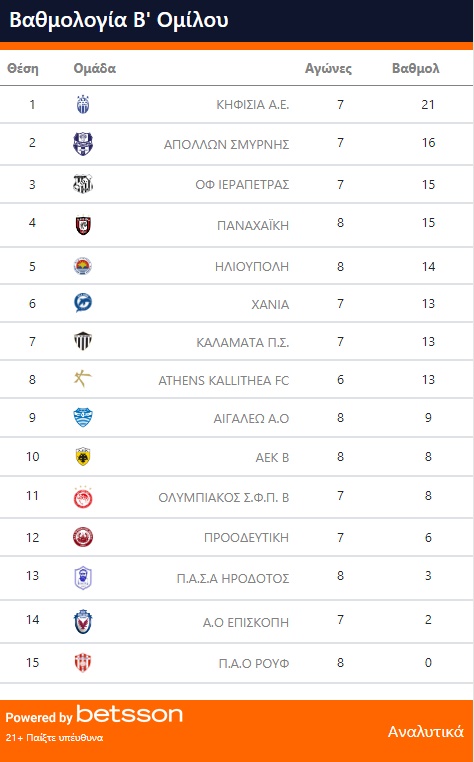Click the ΠΡΟΟΔΕΥΤΙΚΗ team name
This screenshot has height=762, width=474.
tap(246, 537)
